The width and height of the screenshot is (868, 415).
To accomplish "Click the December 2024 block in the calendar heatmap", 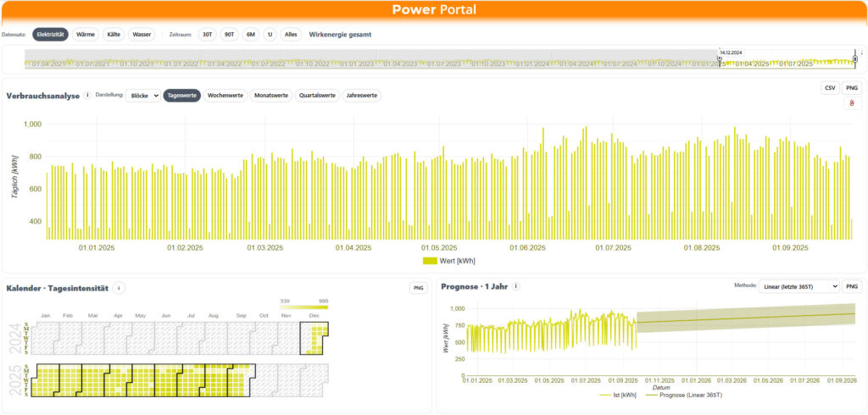I will click(x=314, y=340).
